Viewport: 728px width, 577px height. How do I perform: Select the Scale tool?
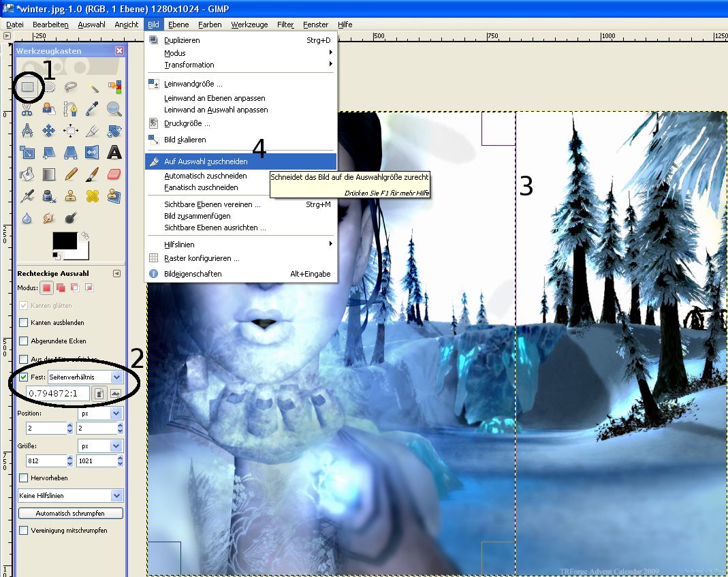(x=27, y=153)
